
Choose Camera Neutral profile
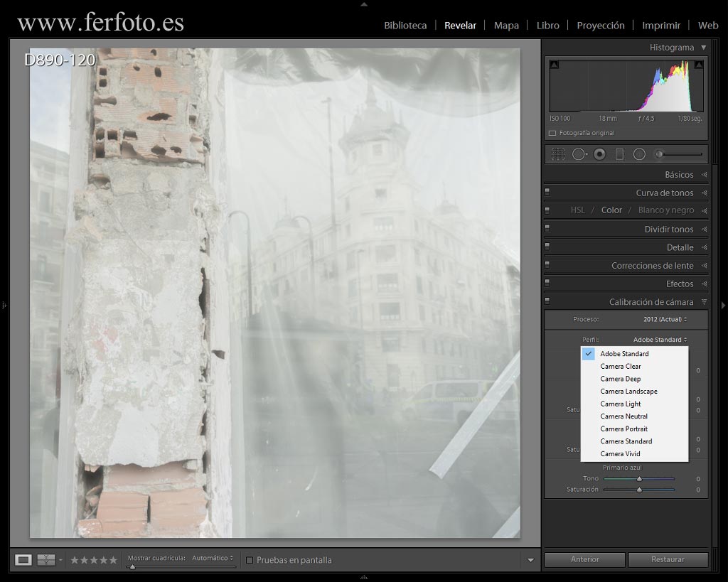634,416
